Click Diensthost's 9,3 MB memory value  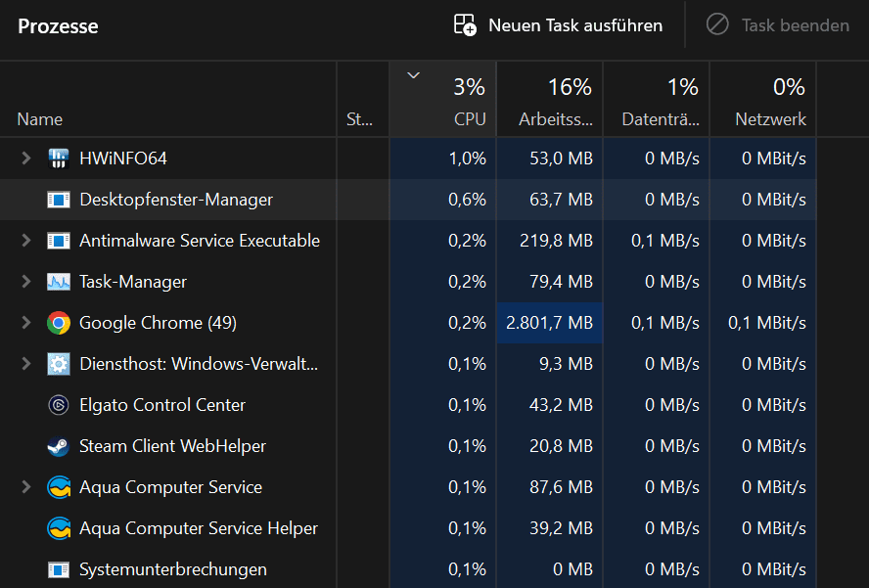[566, 364]
